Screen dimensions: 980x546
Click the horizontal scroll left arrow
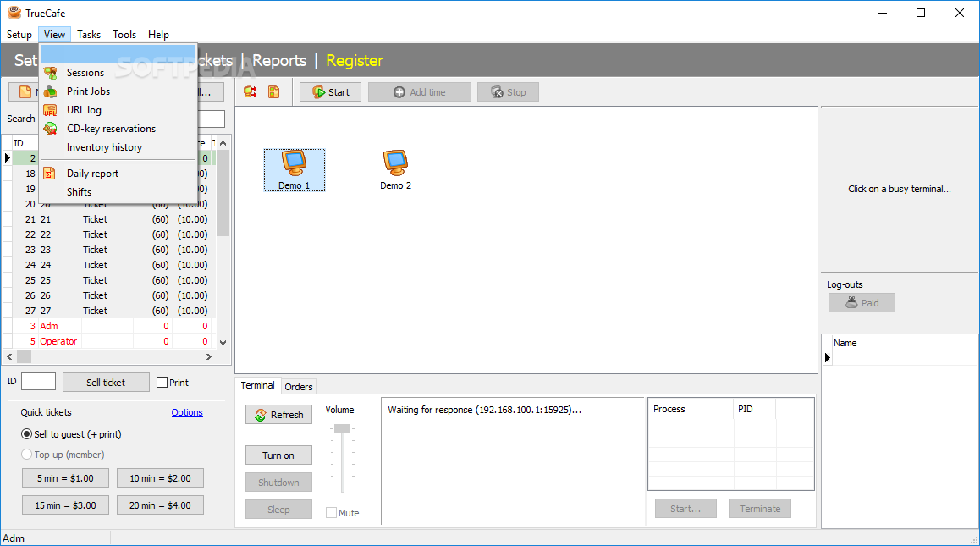coord(9,356)
